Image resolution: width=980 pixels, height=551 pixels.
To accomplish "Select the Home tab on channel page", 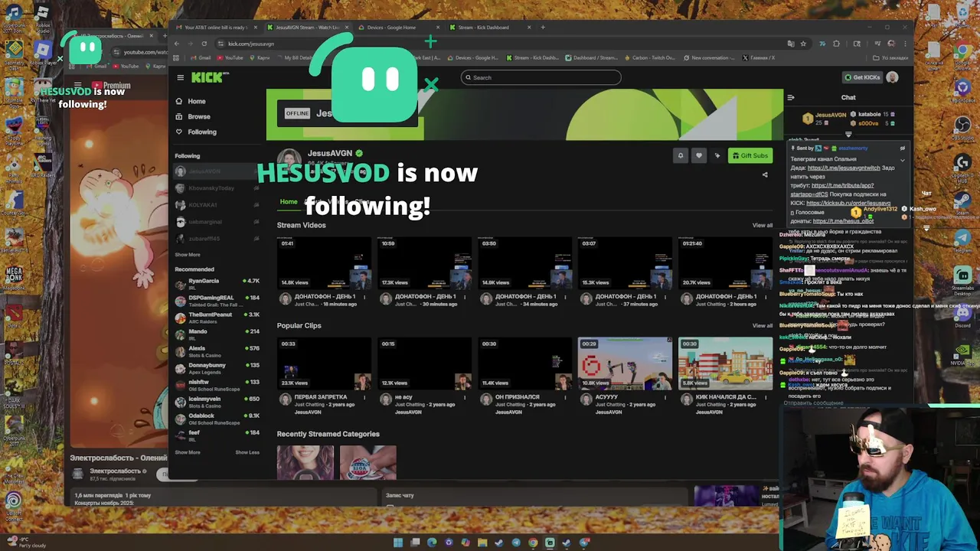I will click(289, 201).
